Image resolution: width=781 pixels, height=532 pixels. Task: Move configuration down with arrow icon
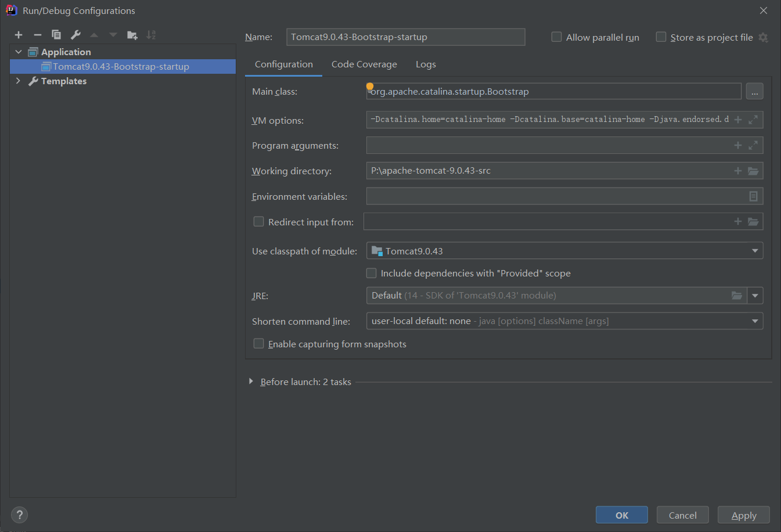pyautogui.click(x=113, y=35)
